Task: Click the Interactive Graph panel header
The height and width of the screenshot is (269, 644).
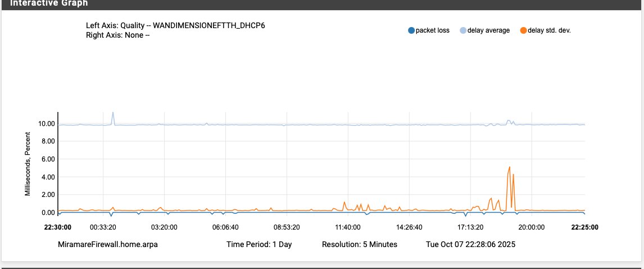Action: pyautogui.click(x=49, y=3)
